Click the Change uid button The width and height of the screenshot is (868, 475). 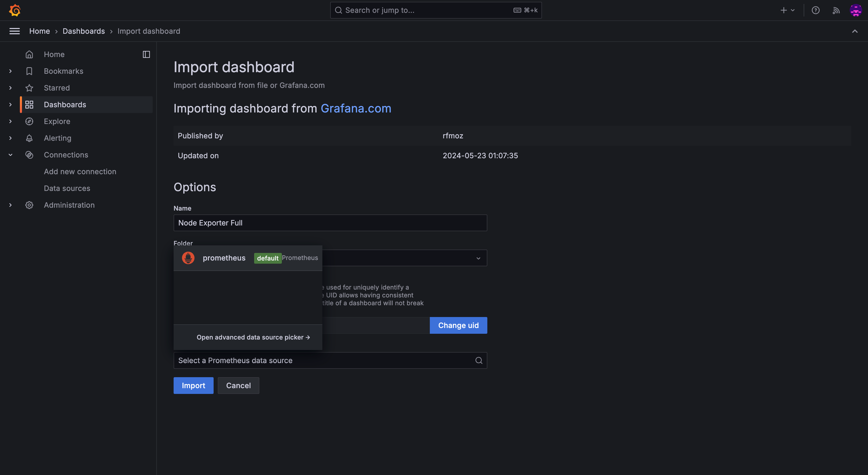pos(458,325)
